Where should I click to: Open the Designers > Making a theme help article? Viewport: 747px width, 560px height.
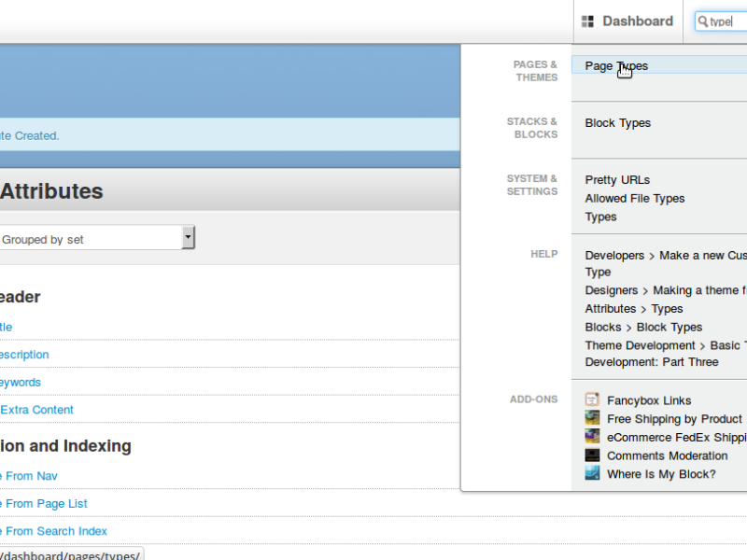click(x=666, y=290)
